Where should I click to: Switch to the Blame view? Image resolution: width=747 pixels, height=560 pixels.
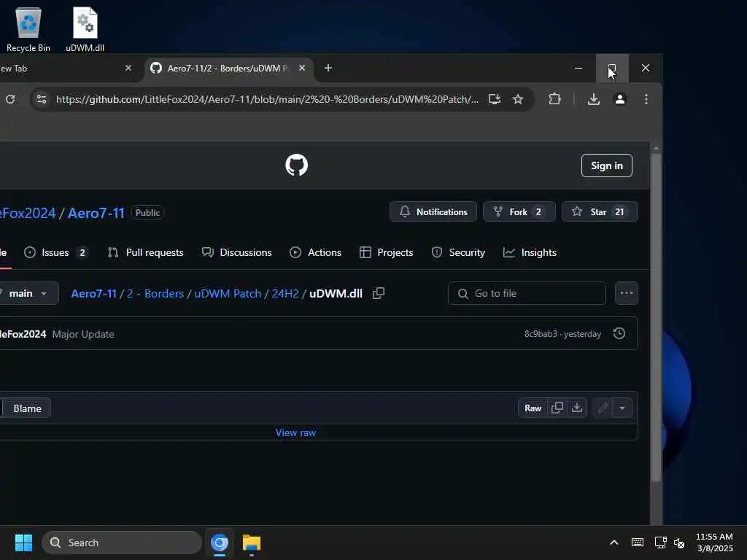(x=27, y=408)
